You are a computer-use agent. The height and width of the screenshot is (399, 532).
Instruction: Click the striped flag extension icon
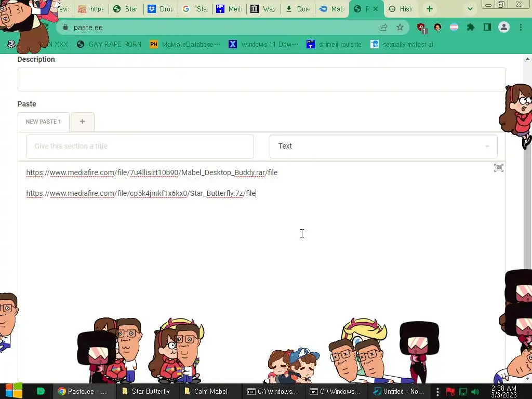[x=454, y=28]
